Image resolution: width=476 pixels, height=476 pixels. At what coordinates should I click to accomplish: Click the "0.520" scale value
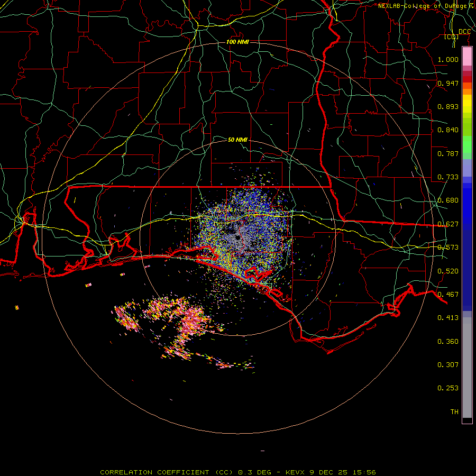[x=448, y=271]
